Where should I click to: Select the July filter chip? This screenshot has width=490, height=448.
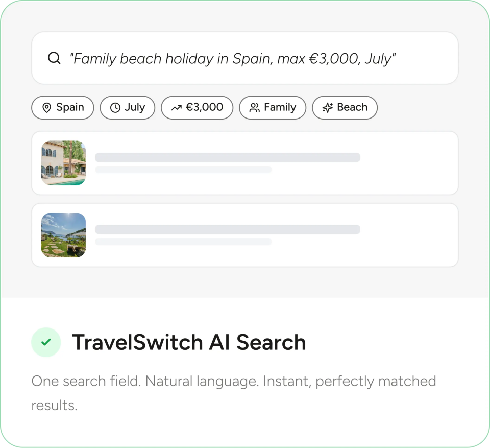tap(128, 108)
